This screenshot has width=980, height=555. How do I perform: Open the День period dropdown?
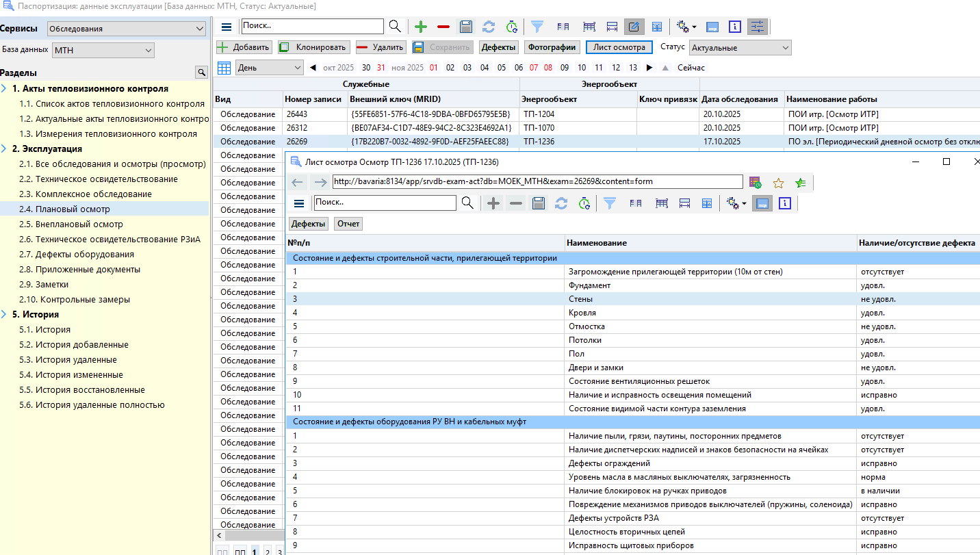pos(269,68)
